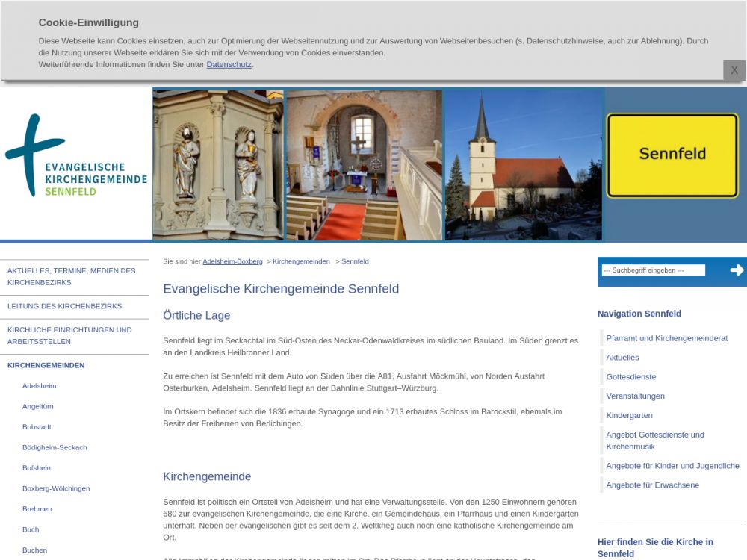This screenshot has width=747, height=560.
Task: Select Adelsheim in the parish list
Action: (39, 386)
